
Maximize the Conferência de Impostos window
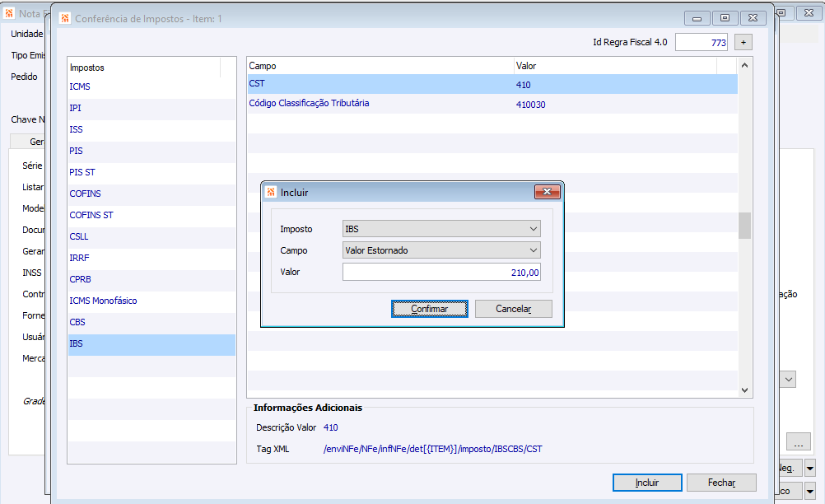(725, 18)
